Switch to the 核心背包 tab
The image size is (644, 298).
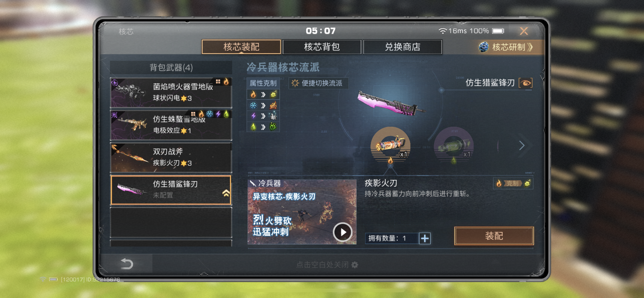[322, 47]
